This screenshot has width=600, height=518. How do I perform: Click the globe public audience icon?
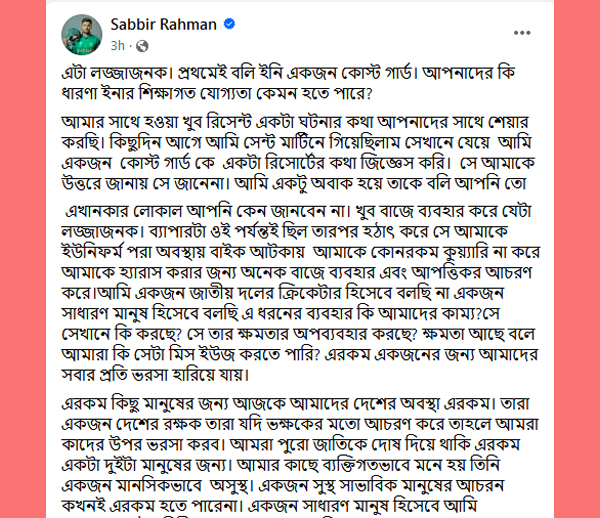pyautogui.click(x=142, y=46)
